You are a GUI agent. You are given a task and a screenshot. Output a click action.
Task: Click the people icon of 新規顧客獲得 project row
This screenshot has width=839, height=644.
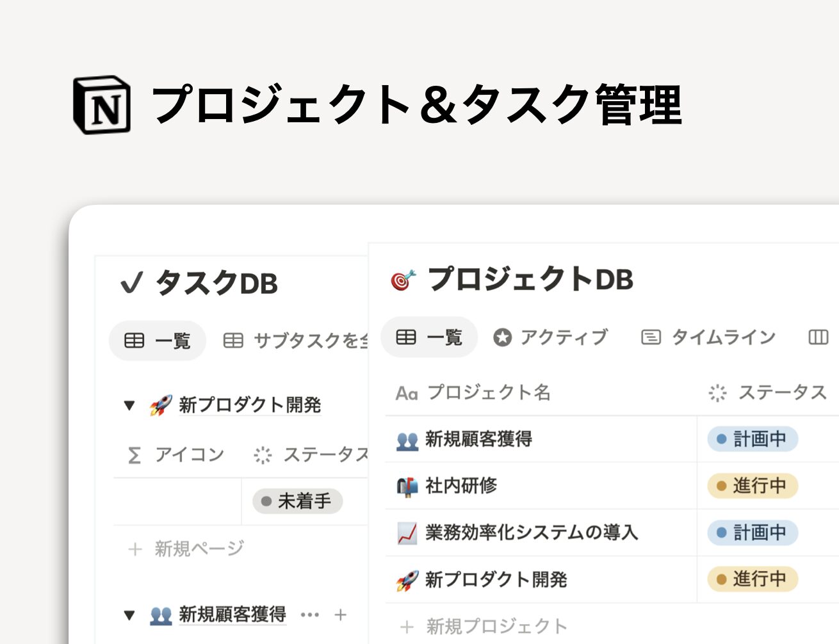coord(407,440)
